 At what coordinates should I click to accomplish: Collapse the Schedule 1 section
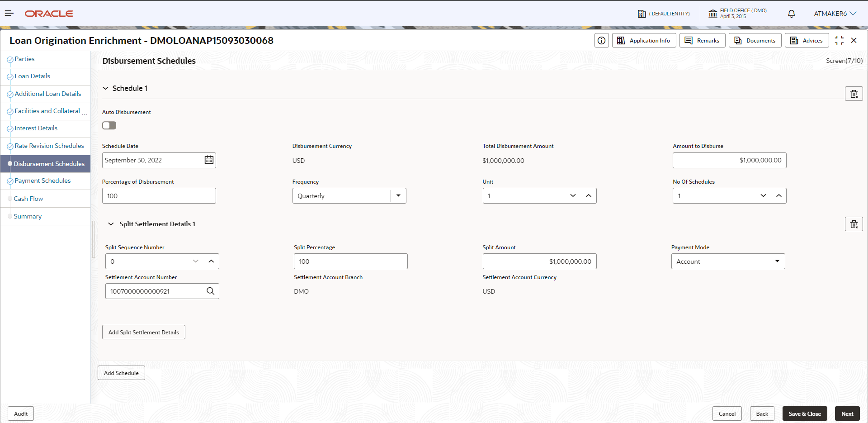(105, 88)
